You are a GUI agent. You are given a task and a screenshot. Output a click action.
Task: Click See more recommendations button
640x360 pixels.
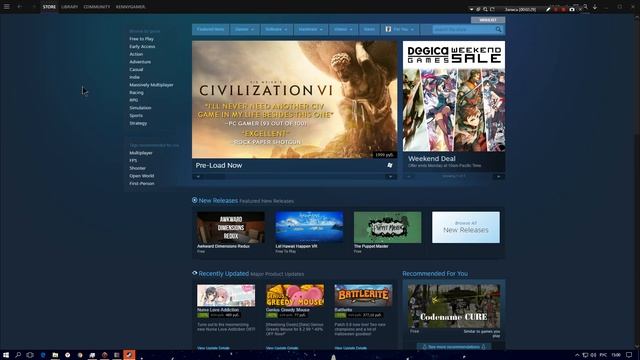[x=454, y=347]
